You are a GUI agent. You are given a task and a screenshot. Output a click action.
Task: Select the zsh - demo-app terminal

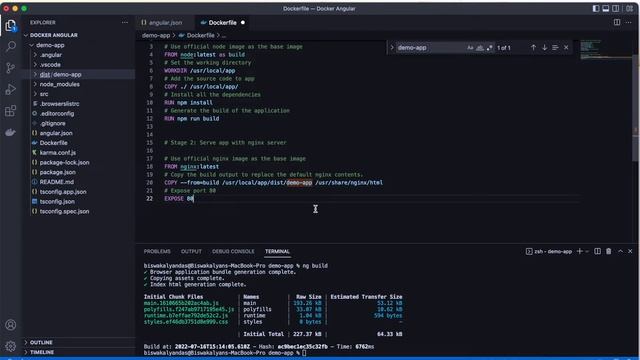click(x=549, y=251)
